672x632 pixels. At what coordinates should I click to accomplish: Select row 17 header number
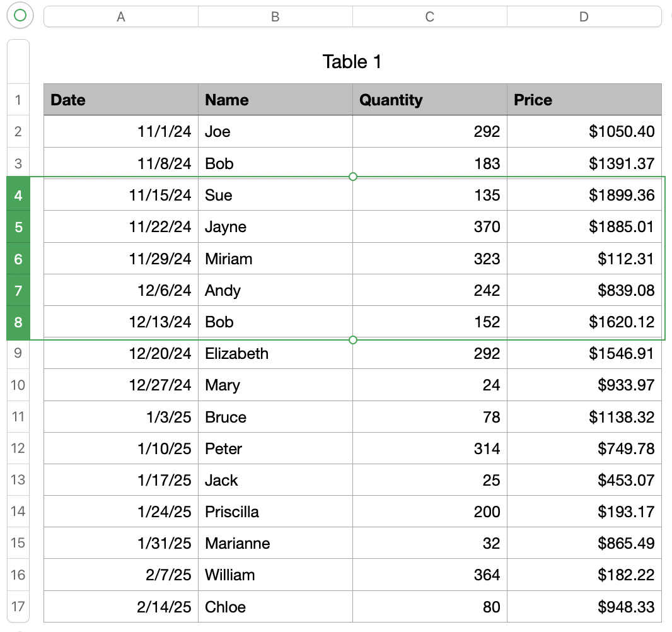18,607
